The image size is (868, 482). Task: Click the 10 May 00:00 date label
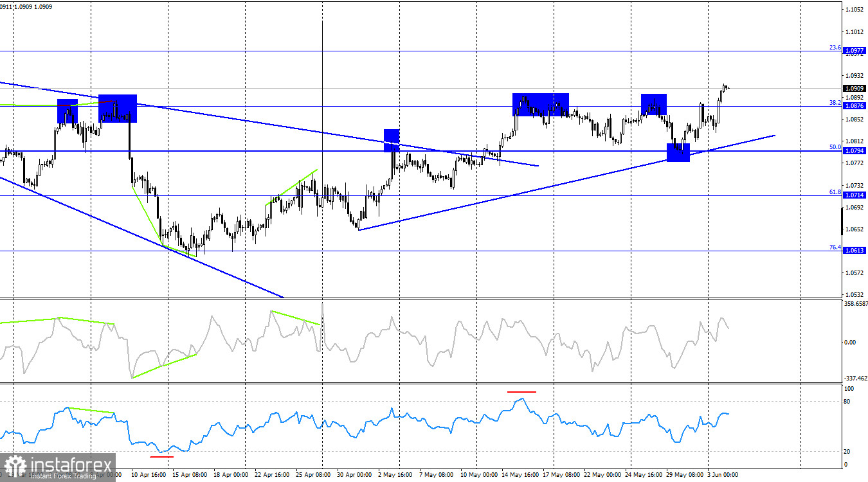click(x=480, y=476)
